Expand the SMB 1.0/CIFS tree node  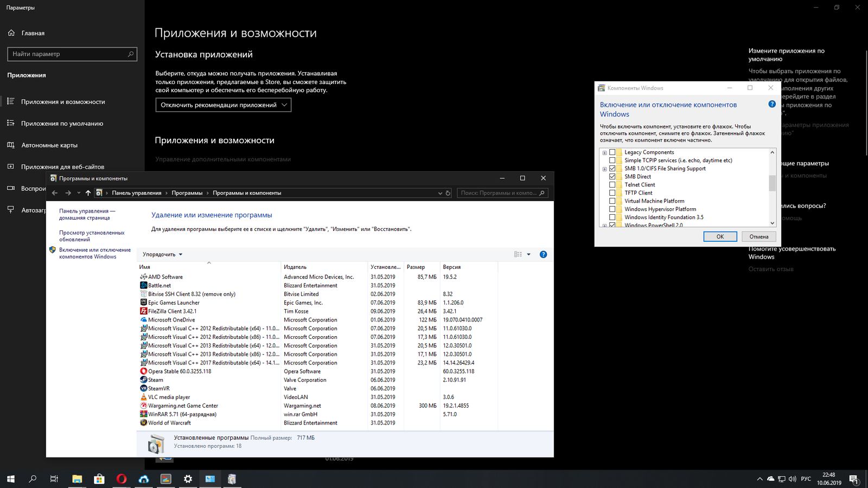(605, 169)
